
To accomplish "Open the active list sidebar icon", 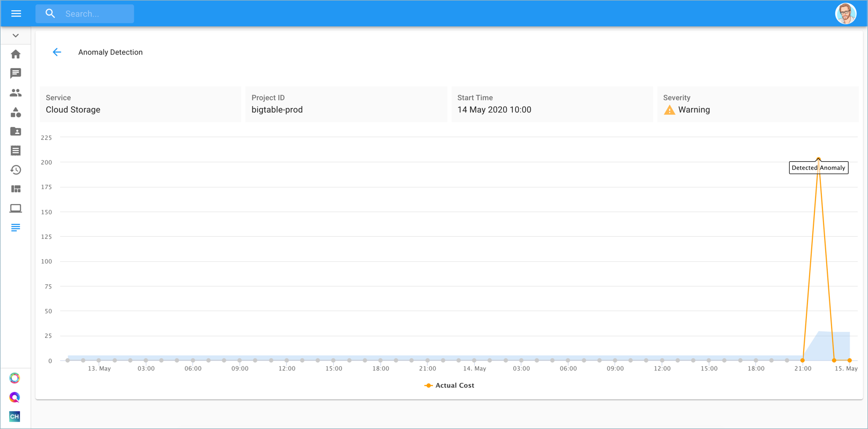I will tap(16, 228).
